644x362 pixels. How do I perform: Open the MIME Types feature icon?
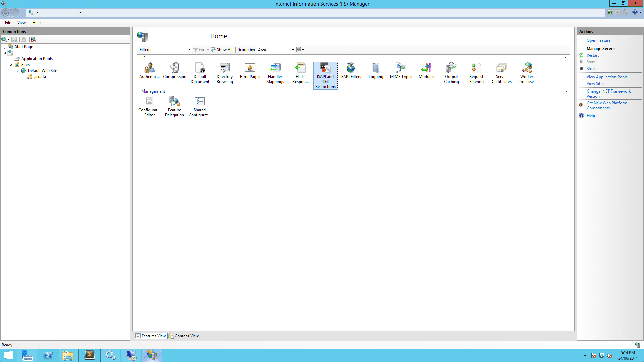point(401,71)
